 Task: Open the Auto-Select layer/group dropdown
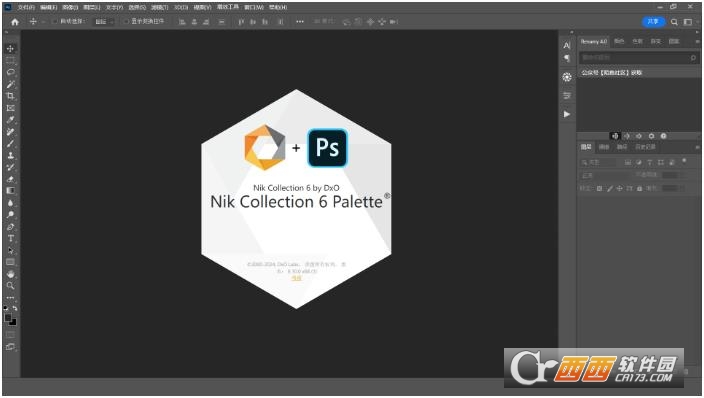pos(104,22)
